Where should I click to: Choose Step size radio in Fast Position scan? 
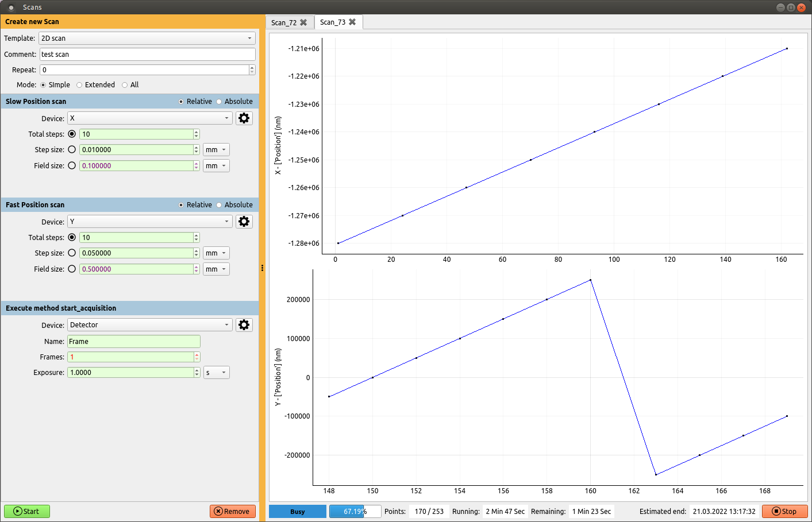coord(72,253)
